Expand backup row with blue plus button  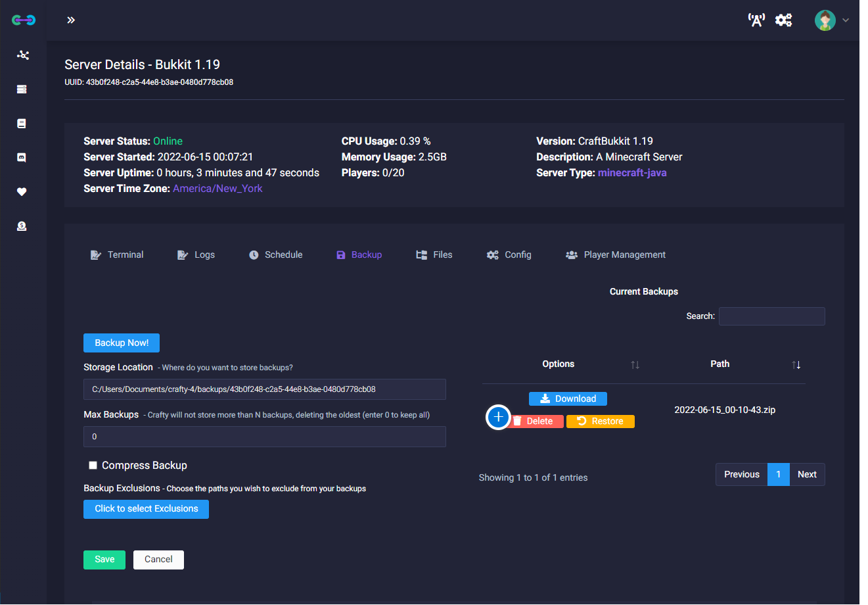click(498, 417)
